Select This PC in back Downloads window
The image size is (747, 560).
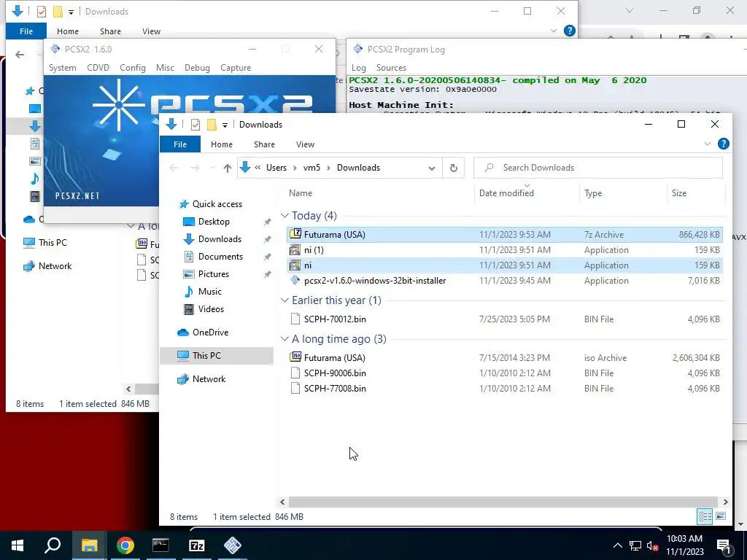click(45, 242)
